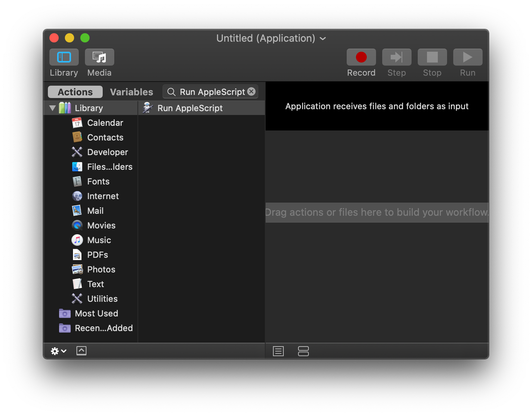Select the Fonts category
This screenshot has width=532, height=416.
click(91, 181)
